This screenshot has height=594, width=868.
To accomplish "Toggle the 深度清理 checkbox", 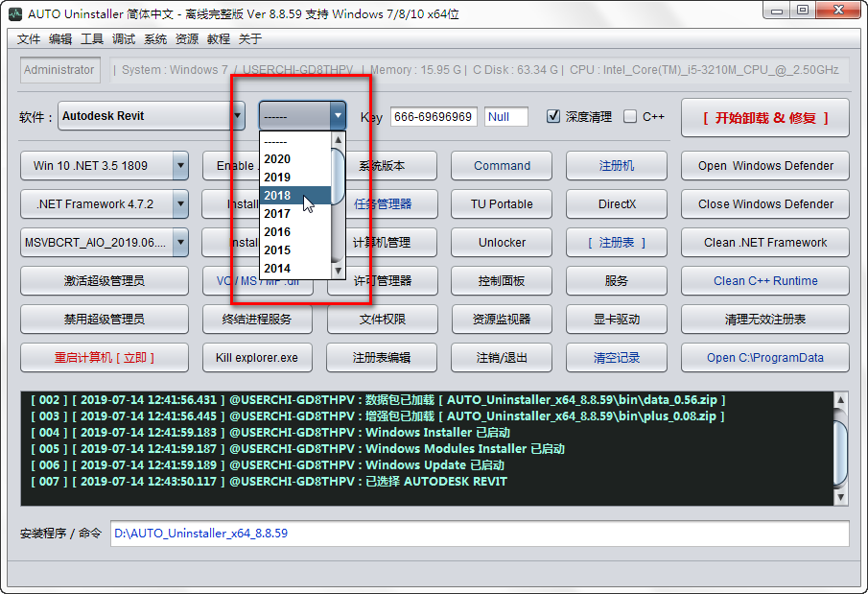I will coord(553,116).
